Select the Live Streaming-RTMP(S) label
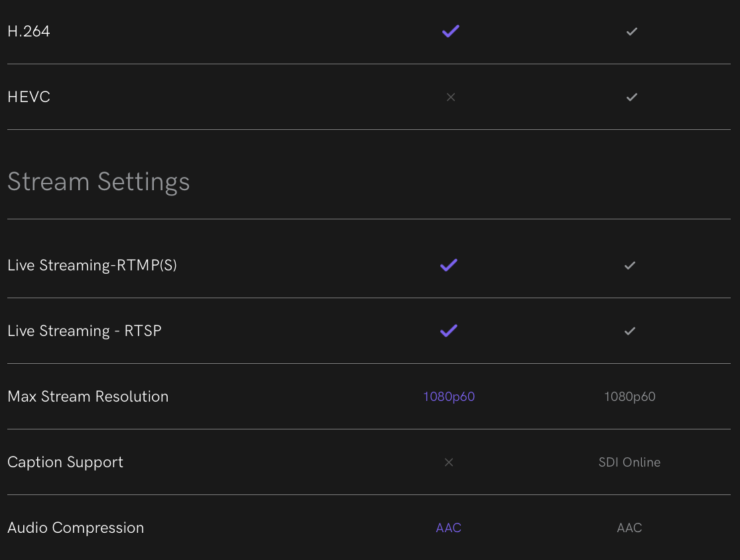 click(92, 265)
